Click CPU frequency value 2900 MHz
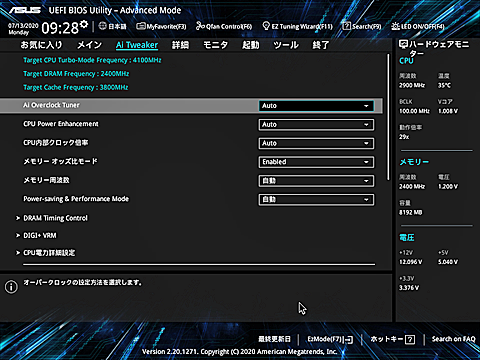Screen dimensions: 480x360 point(412,85)
